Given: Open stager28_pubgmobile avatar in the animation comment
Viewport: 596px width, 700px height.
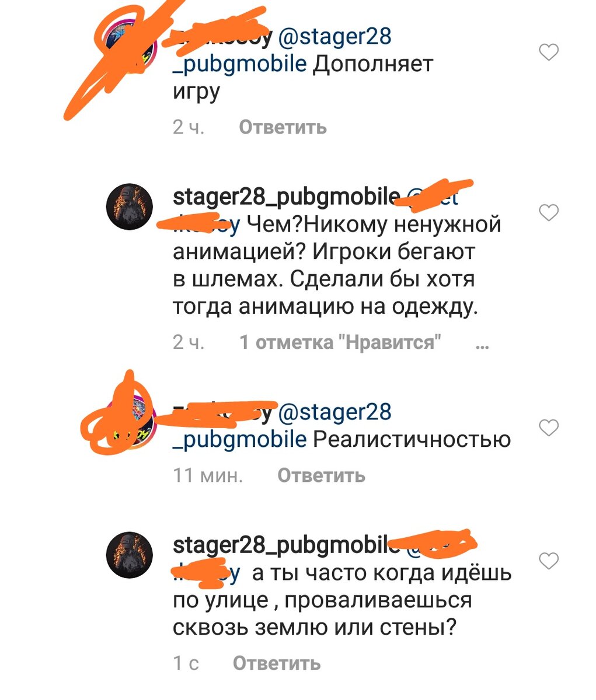Looking at the screenshot, I should (x=129, y=208).
